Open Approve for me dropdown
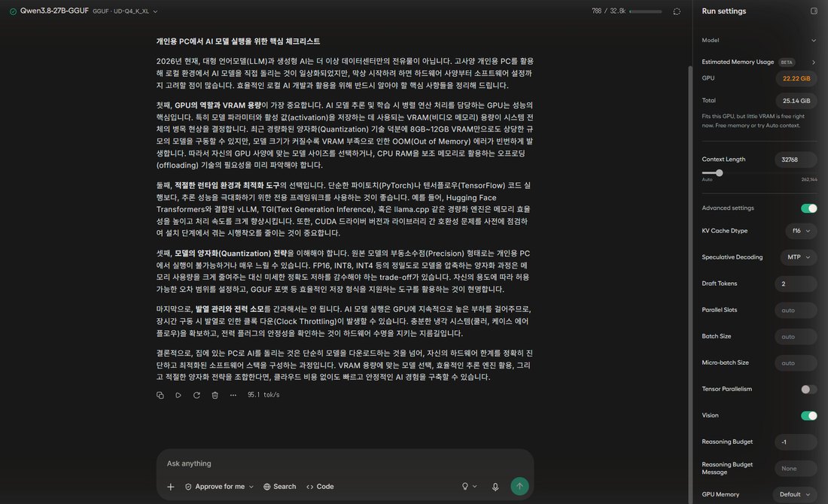The image size is (828, 504). coord(219,487)
